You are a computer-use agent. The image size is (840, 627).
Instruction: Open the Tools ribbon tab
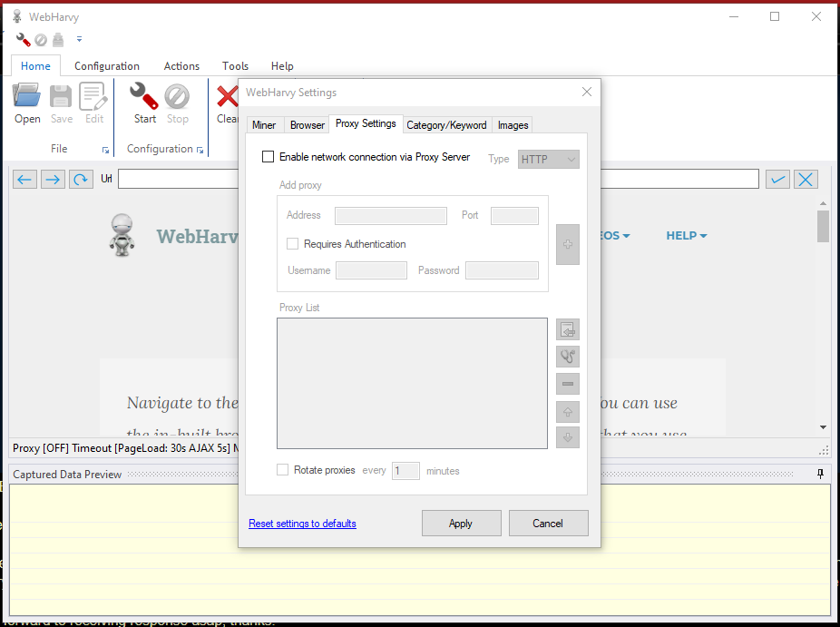coord(235,66)
